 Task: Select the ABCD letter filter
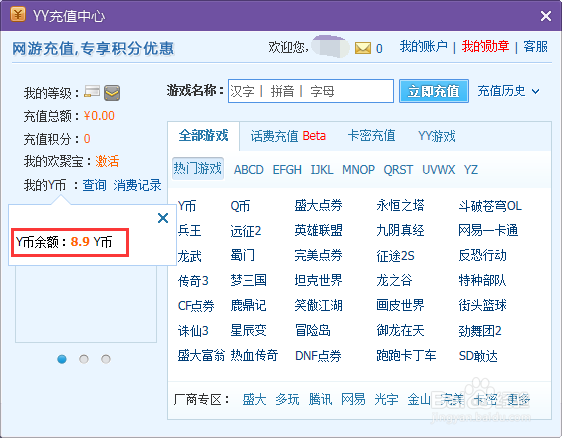click(x=249, y=169)
